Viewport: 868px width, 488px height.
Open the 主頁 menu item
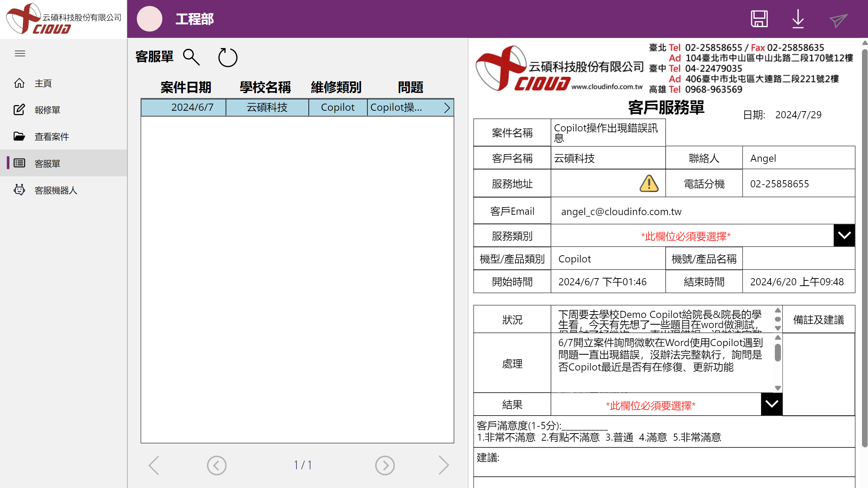coord(63,83)
